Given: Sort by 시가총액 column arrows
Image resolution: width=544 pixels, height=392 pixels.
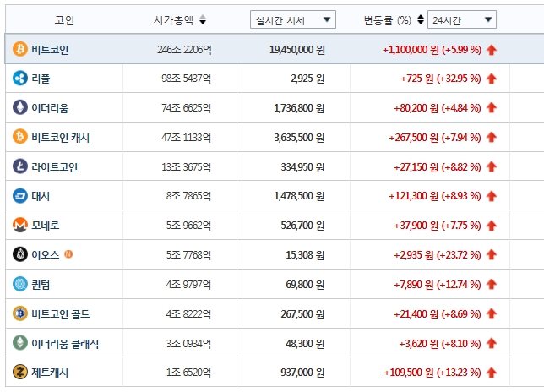Looking at the screenshot, I should tap(203, 19).
